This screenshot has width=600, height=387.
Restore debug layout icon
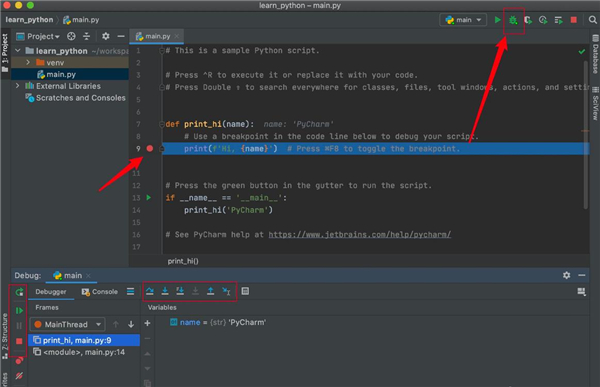pos(581,292)
